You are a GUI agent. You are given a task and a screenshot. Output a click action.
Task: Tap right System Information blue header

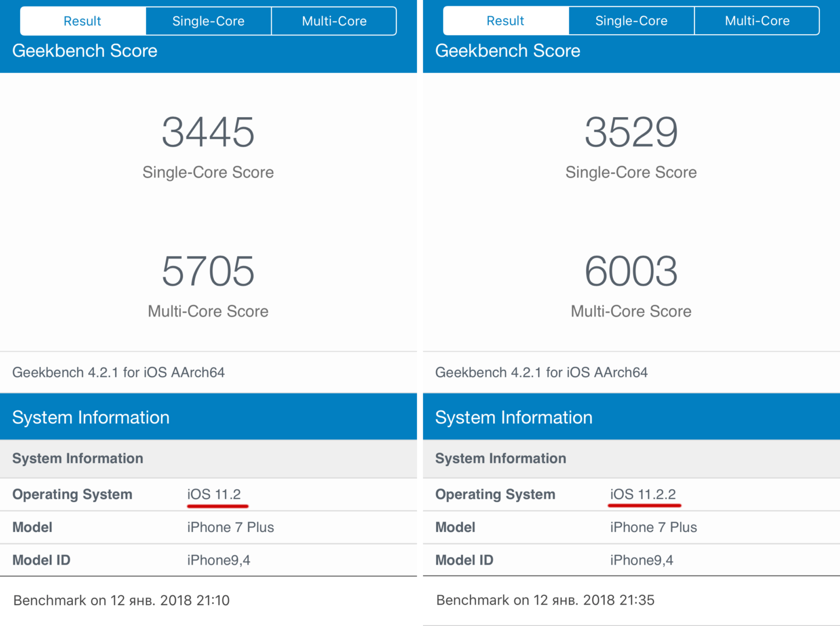(631, 417)
